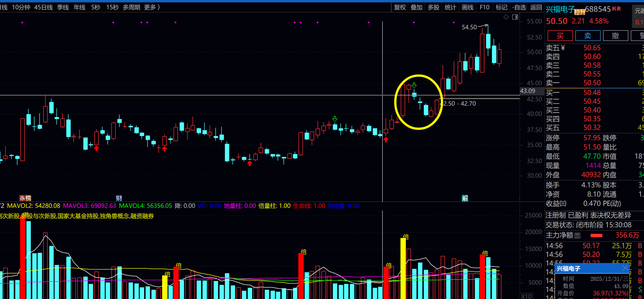Expand the 更多 period options
This screenshot has width=644, height=299.
click(152, 7)
